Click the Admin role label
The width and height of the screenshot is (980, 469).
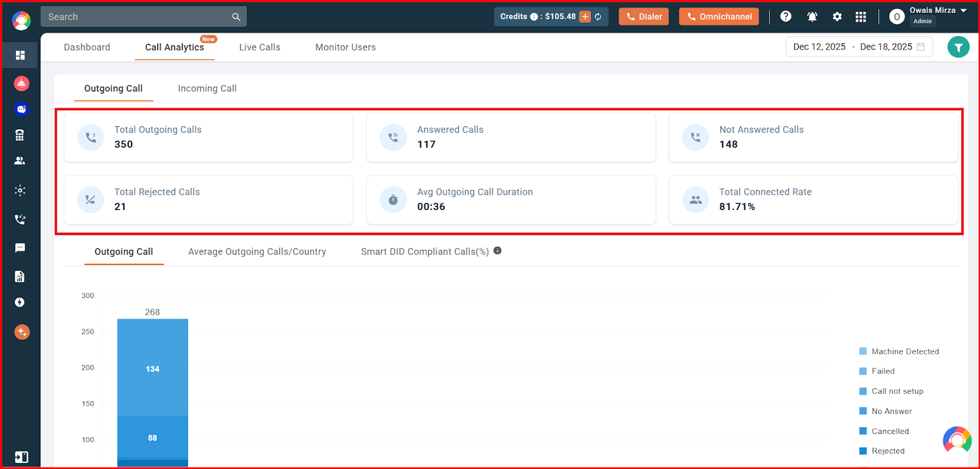pos(922,21)
